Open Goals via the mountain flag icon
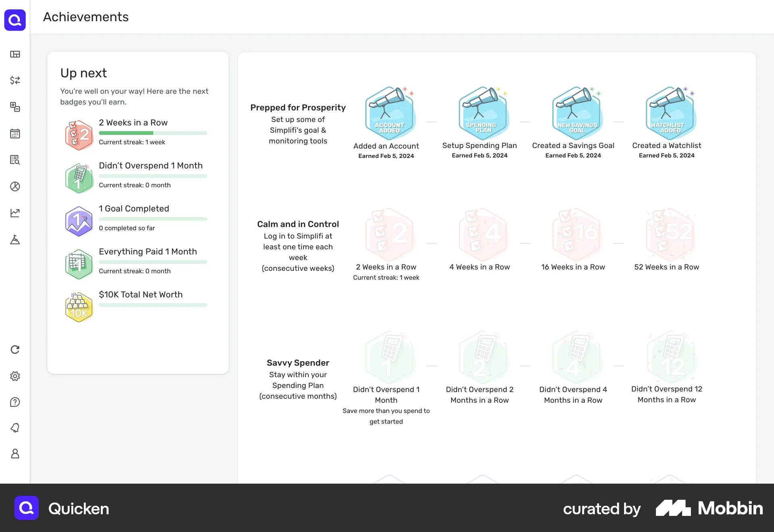 pos(15,239)
